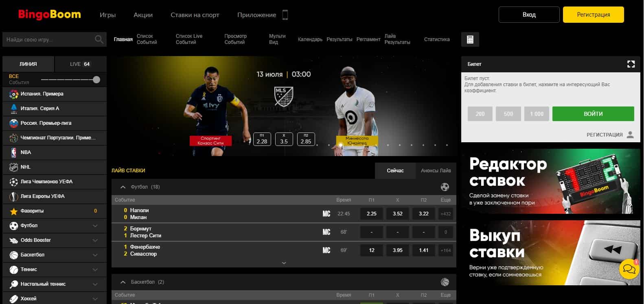Click the Фавориты star icon
The width and height of the screenshot is (644, 304).
[14, 211]
